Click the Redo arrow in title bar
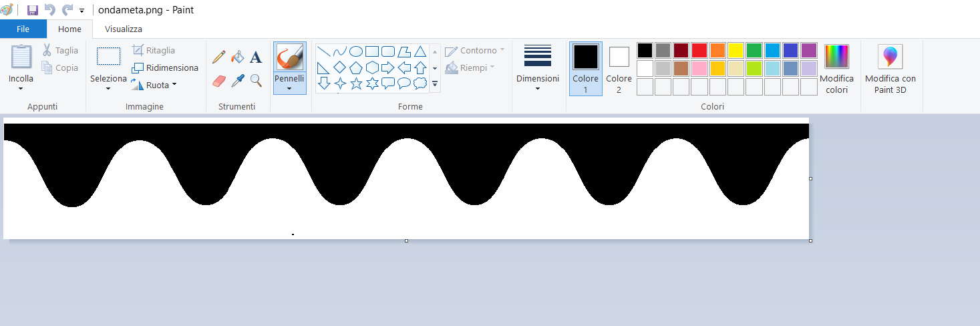 (x=67, y=10)
